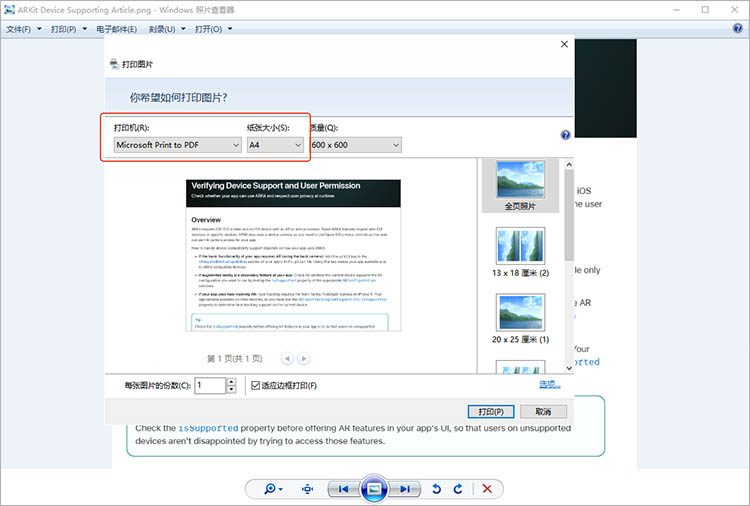Image resolution: width=750 pixels, height=506 pixels.
Task: Click the scrollbar thumb of layout list
Action: coord(569,215)
